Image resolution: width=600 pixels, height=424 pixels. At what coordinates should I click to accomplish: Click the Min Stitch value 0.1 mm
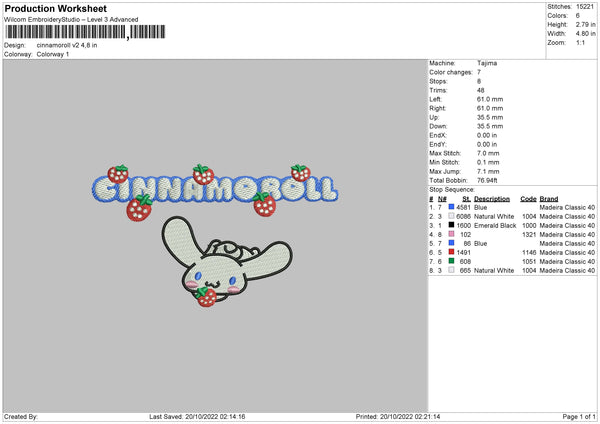coord(488,162)
